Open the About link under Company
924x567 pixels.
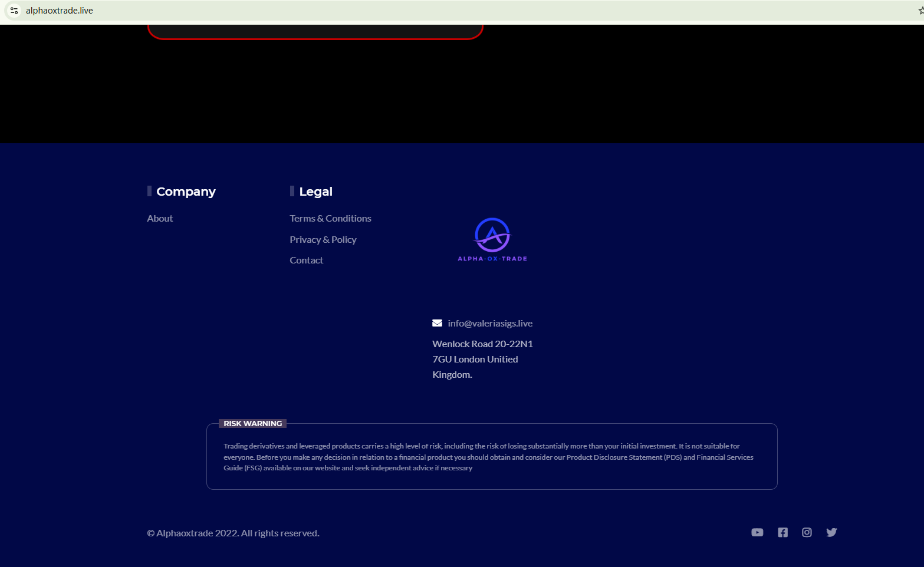tap(160, 219)
